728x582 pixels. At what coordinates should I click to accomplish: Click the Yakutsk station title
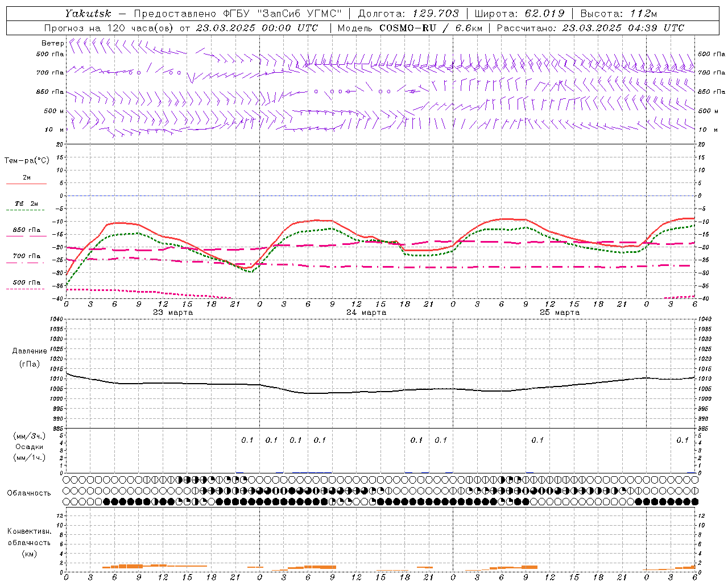click(x=88, y=14)
